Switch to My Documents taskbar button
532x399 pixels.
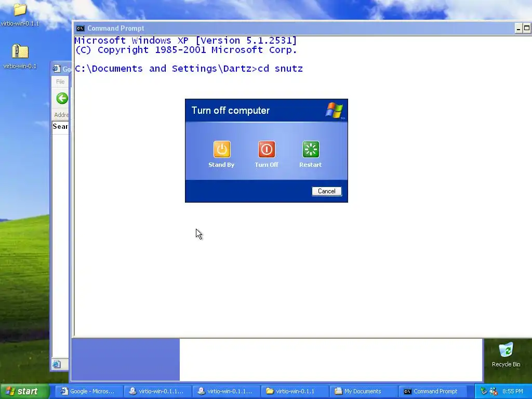coord(363,391)
